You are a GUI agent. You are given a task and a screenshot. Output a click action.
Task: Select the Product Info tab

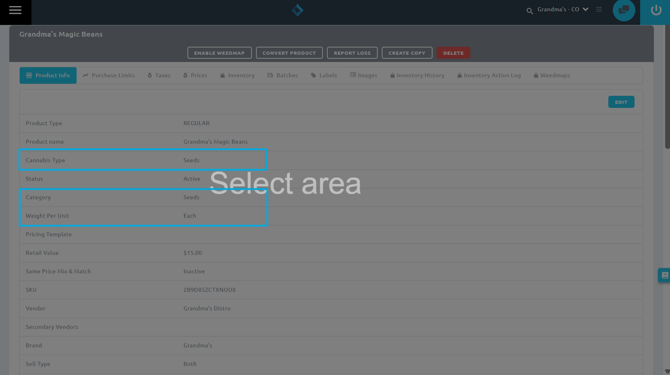[48, 75]
